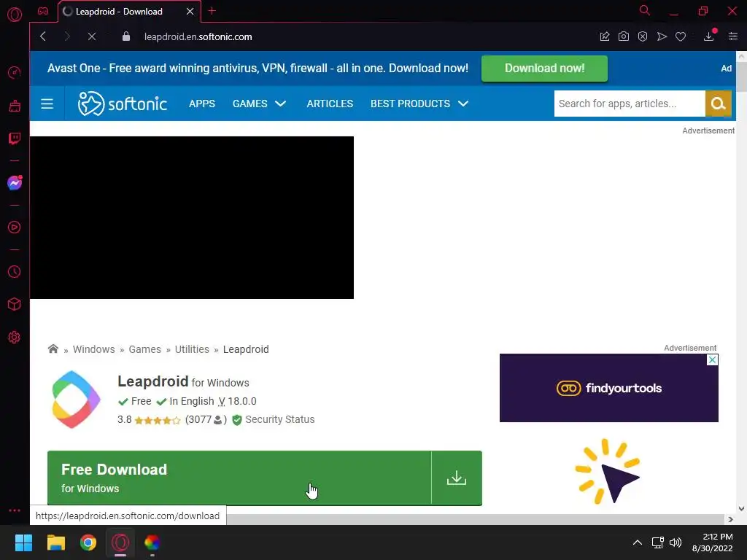This screenshot has height=560, width=747.
Task: Open the findyourtools ad banner
Action: coord(609,388)
